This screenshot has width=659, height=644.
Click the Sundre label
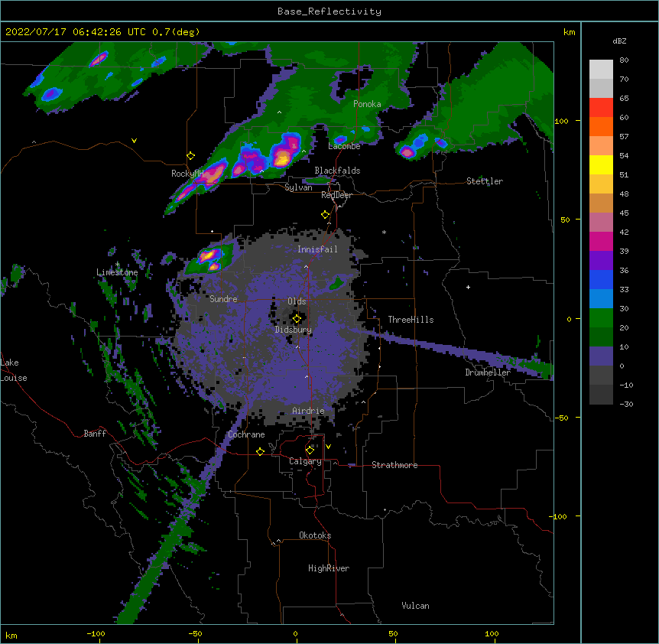(x=223, y=299)
